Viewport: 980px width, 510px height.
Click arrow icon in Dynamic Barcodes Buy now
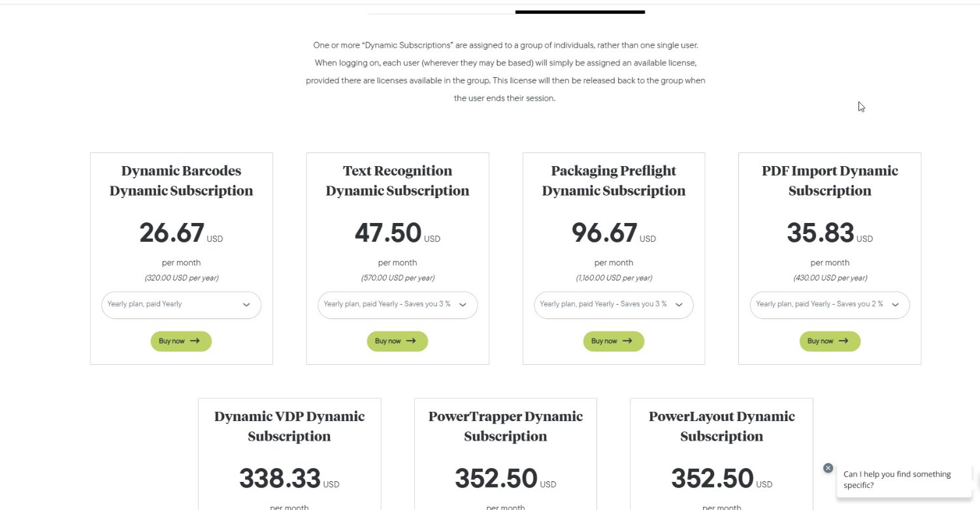(x=195, y=341)
